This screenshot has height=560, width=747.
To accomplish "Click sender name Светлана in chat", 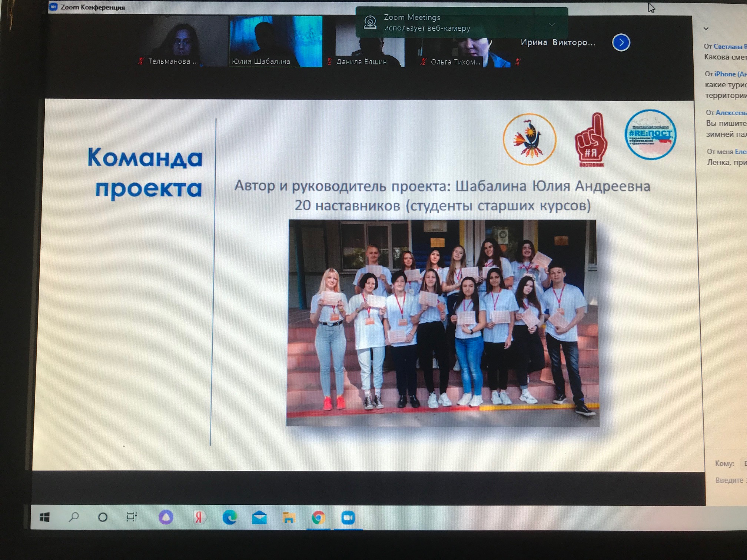I will (730, 47).
